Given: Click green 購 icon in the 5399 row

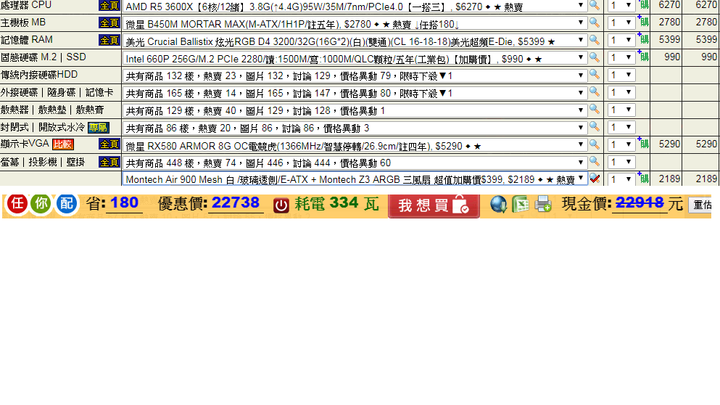Looking at the screenshot, I should 643,39.
